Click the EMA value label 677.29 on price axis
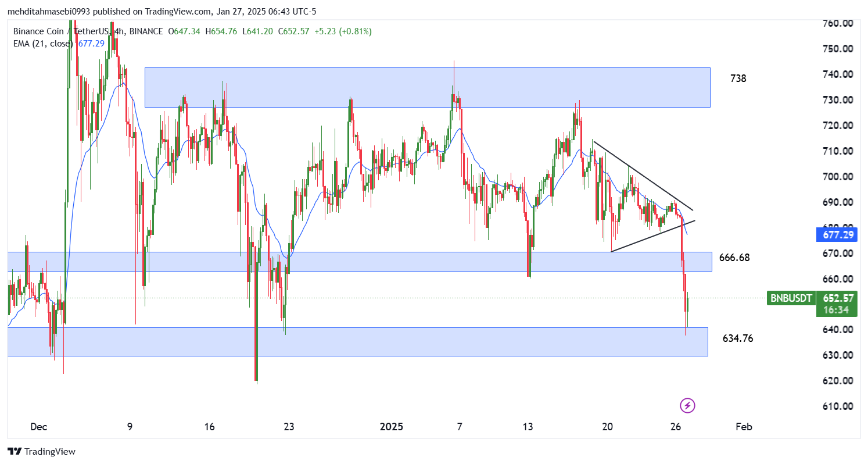Viewport: 868px width, 464px height. [837, 235]
